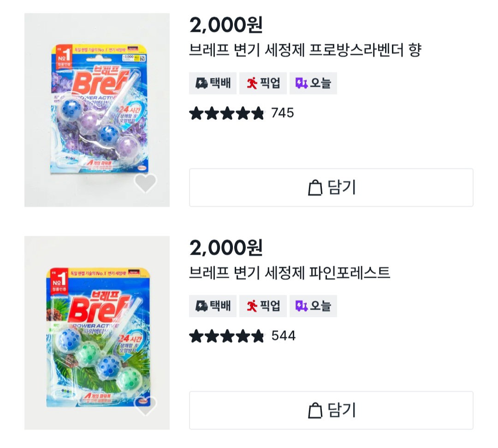Click scooter 오늘 delivery icon on first product
This screenshot has height=448, width=498.
coord(302,83)
